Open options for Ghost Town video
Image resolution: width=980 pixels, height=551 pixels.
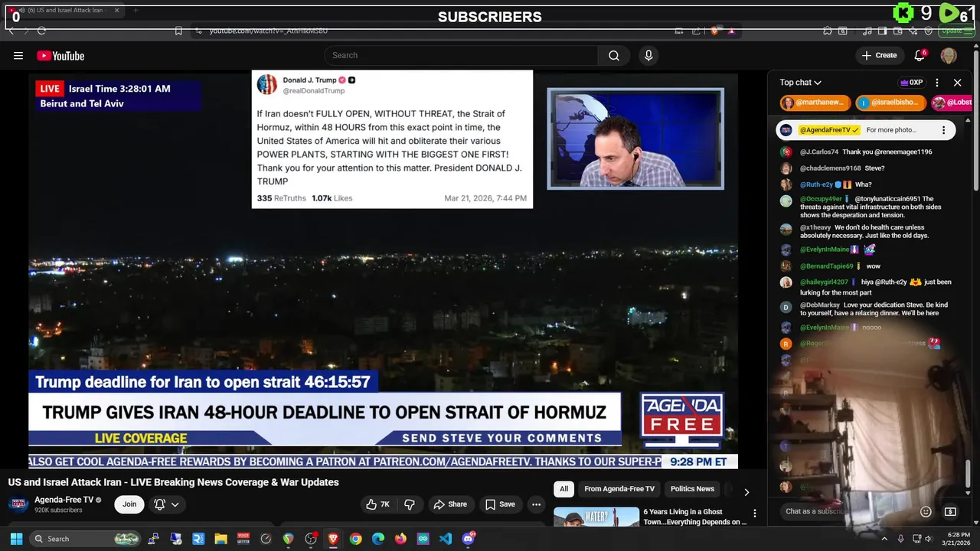(x=754, y=514)
